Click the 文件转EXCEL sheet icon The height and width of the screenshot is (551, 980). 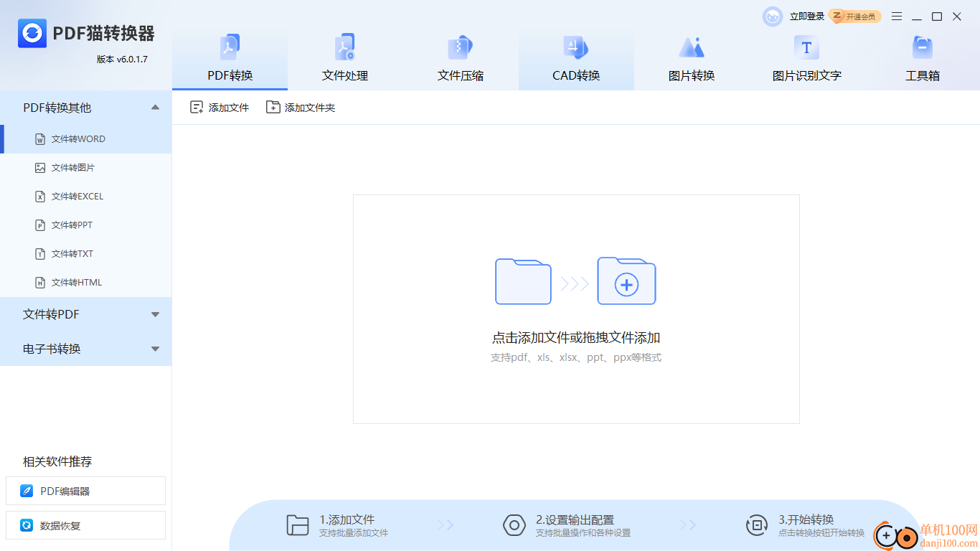point(40,197)
